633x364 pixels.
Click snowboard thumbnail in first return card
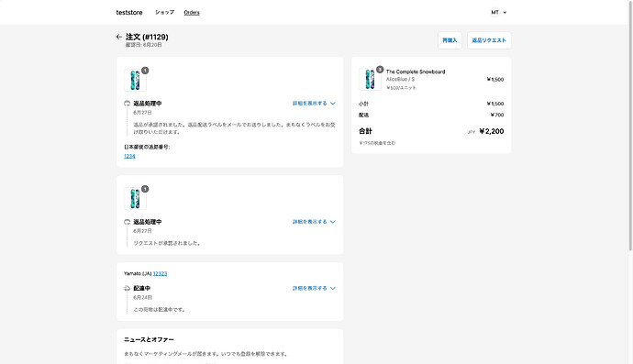(135, 80)
